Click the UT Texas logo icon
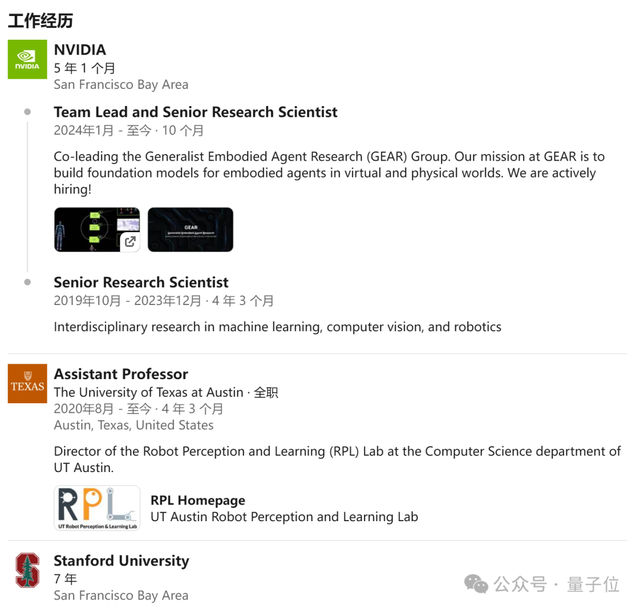Viewport: 640px width, 610px height. click(x=27, y=384)
